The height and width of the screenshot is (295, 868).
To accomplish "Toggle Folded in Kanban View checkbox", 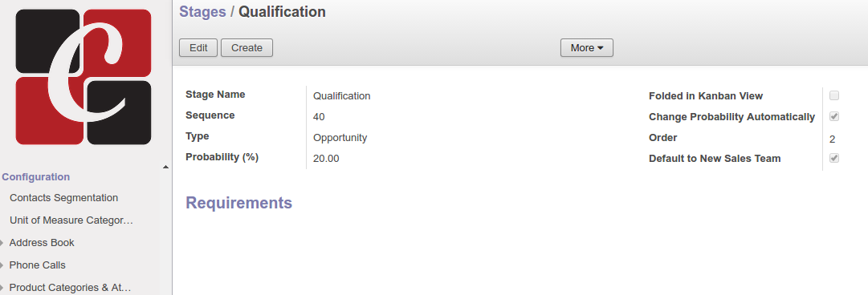I will (x=834, y=95).
